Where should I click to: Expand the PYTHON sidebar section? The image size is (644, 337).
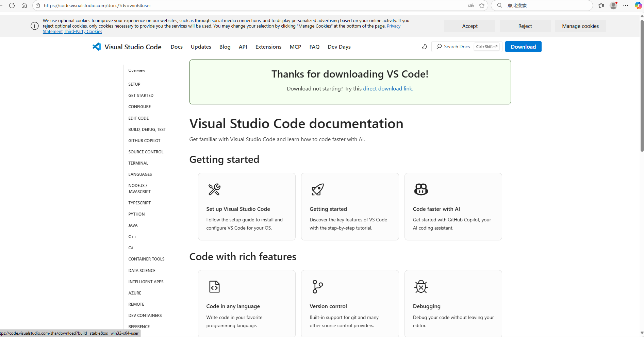pyautogui.click(x=136, y=214)
